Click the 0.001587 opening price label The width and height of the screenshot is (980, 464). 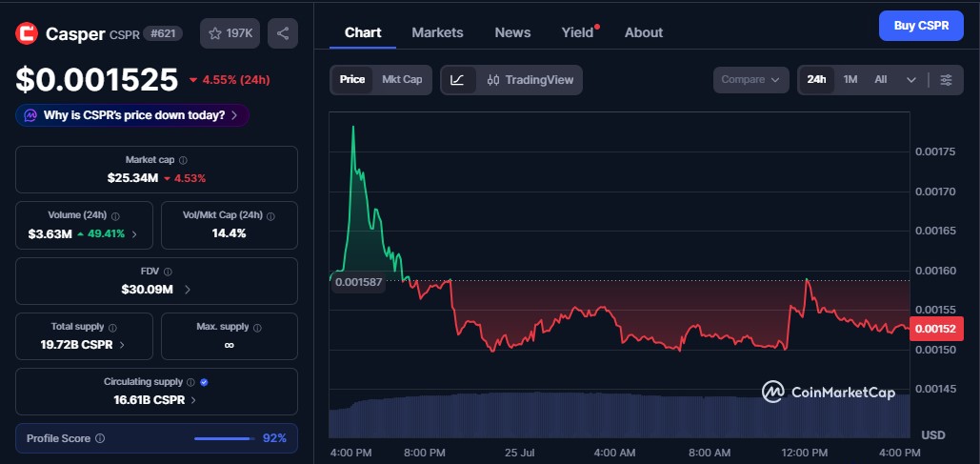click(358, 282)
